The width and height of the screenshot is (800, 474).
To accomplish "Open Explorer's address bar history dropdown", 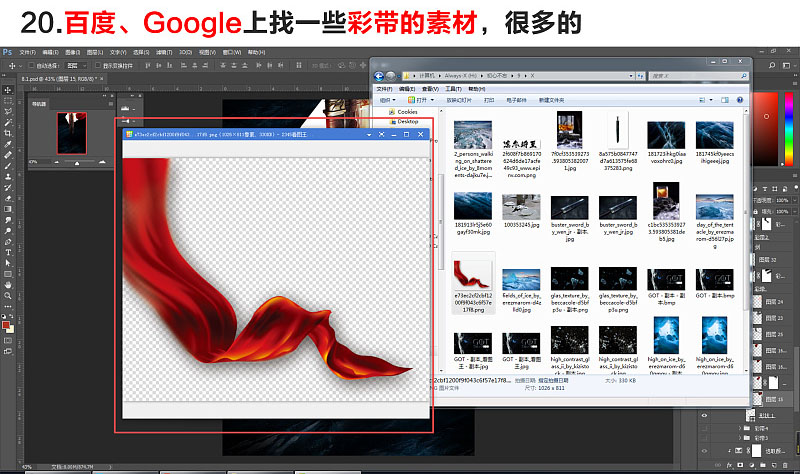I will point(631,76).
